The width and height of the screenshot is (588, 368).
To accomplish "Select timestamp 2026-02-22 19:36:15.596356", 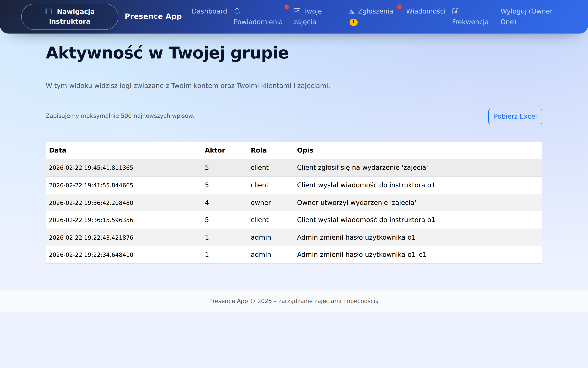I will click(91, 220).
